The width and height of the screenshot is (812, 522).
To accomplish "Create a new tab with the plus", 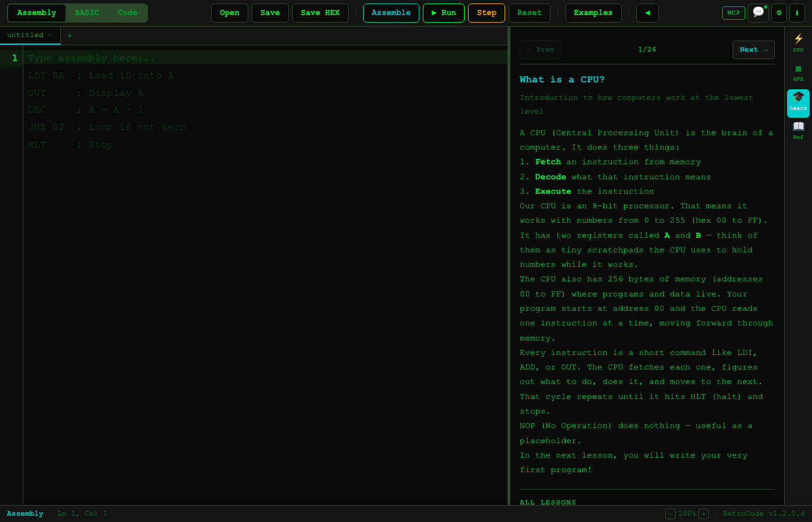I will 69,35.
